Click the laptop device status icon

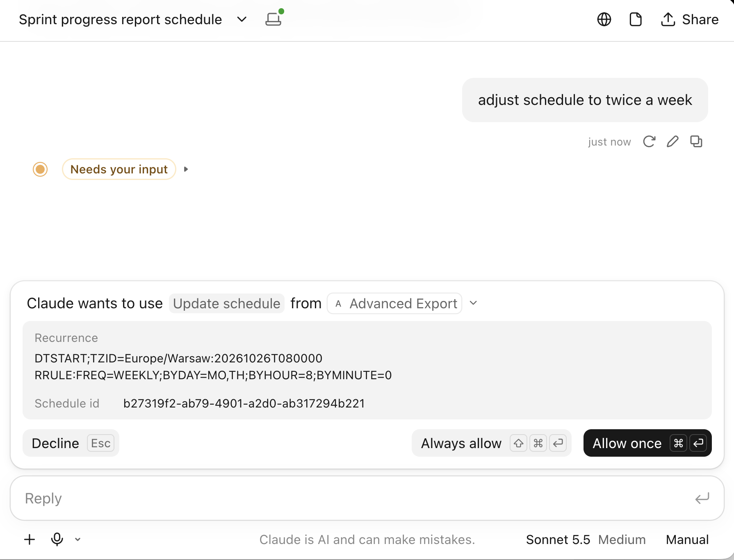pos(274,18)
